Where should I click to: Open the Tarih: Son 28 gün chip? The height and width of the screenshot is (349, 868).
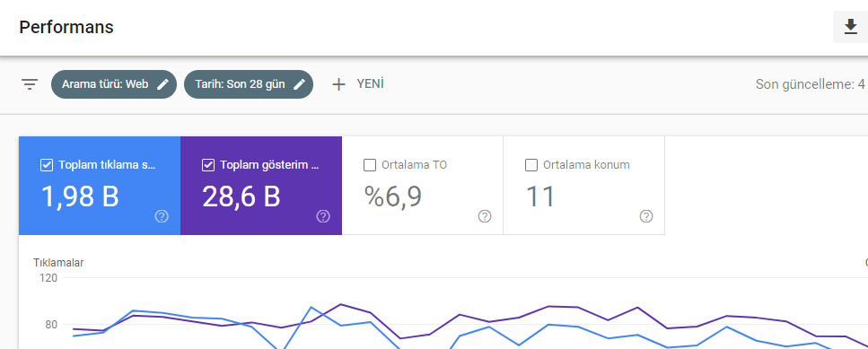249,84
